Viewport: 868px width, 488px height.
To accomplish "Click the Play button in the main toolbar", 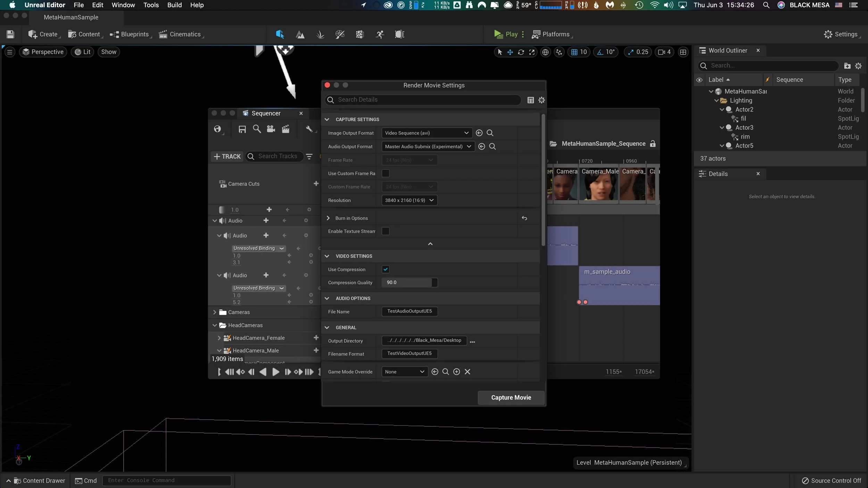I will pyautogui.click(x=507, y=34).
